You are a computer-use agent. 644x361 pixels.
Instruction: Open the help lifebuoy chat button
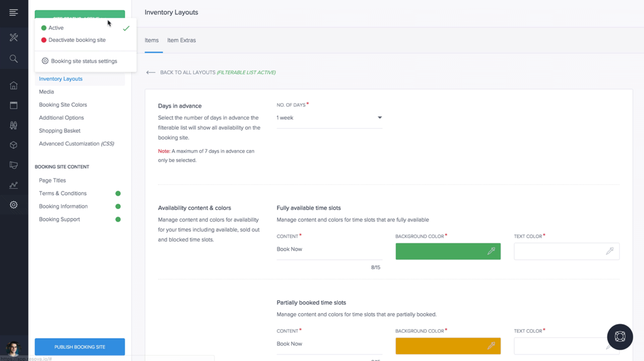click(x=620, y=337)
